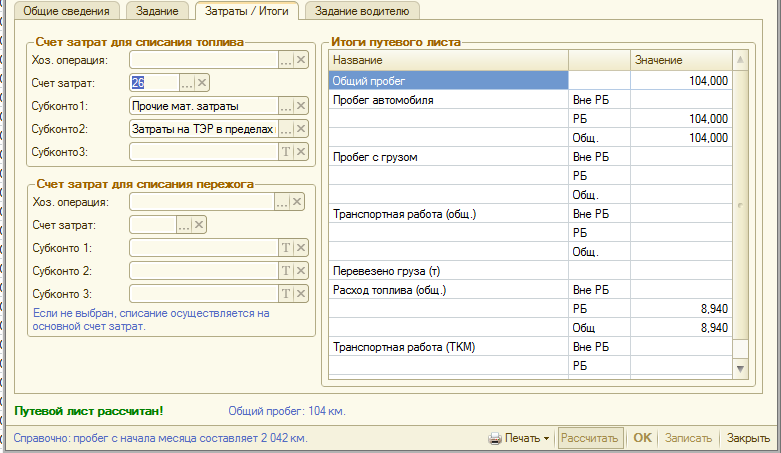The height and width of the screenshot is (453, 781).
Task: Select the Общий пробег row in table
Action: (x=448, y=80)
